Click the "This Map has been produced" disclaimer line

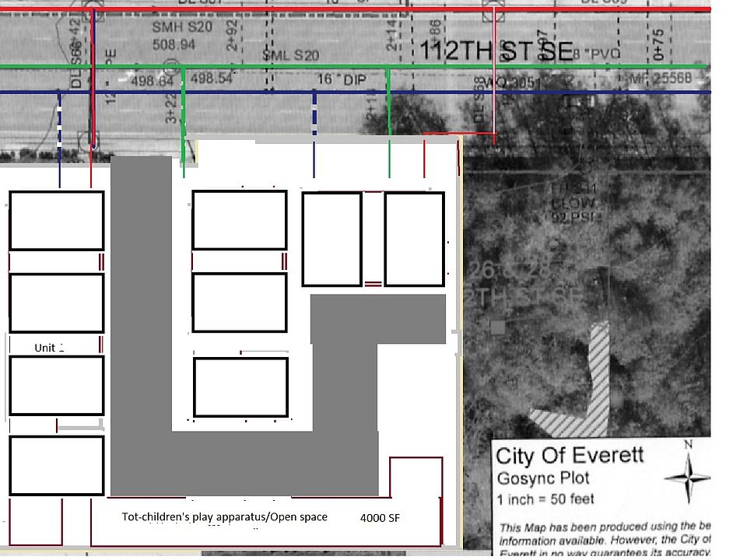[x=605, y=527]
